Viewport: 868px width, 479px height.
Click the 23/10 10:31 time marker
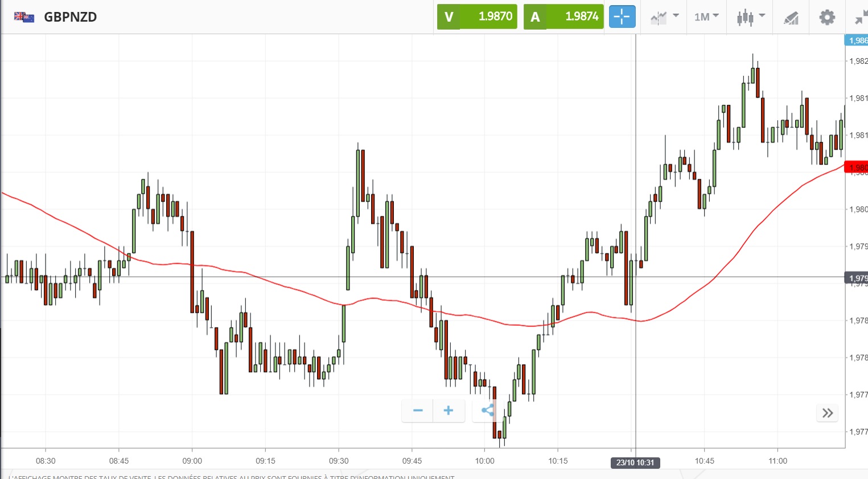[635, 462]
